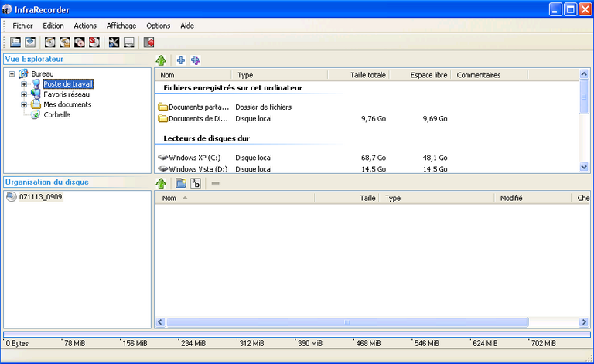Click the disc icon beside 071113_0909

pyautogui.click(x=12, y=197)
